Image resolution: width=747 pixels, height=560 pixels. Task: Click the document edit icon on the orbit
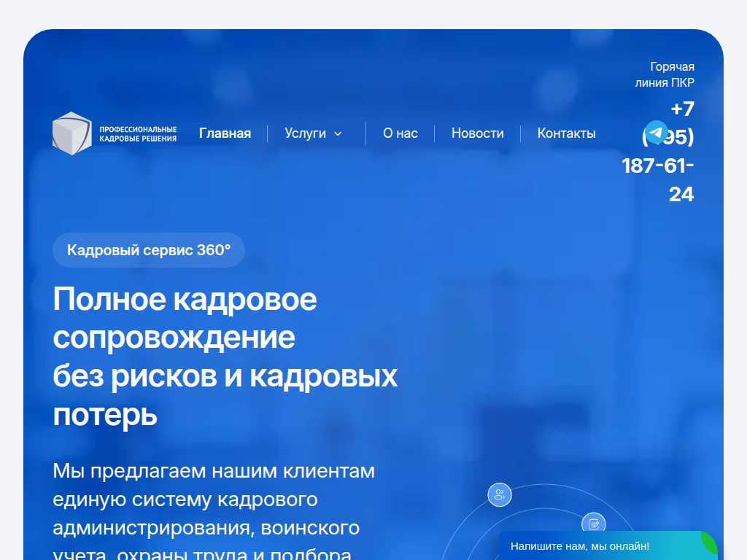point(594,524)
